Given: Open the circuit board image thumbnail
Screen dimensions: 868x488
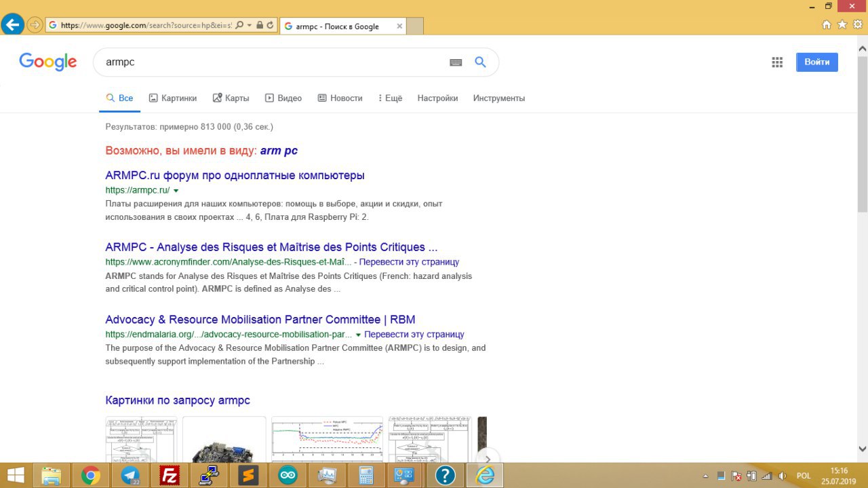Looking at the screenshot, I should coord(224,439).
